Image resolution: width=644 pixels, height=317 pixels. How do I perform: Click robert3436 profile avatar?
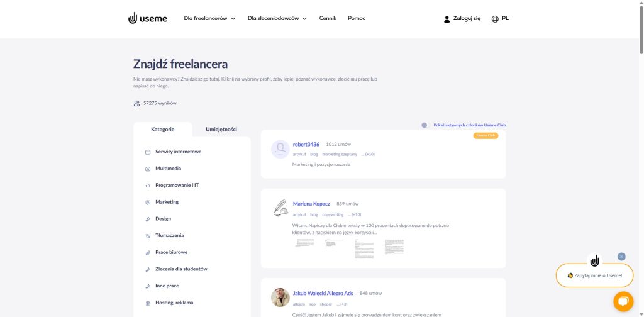pyautogui.click(x=280, y=149)
